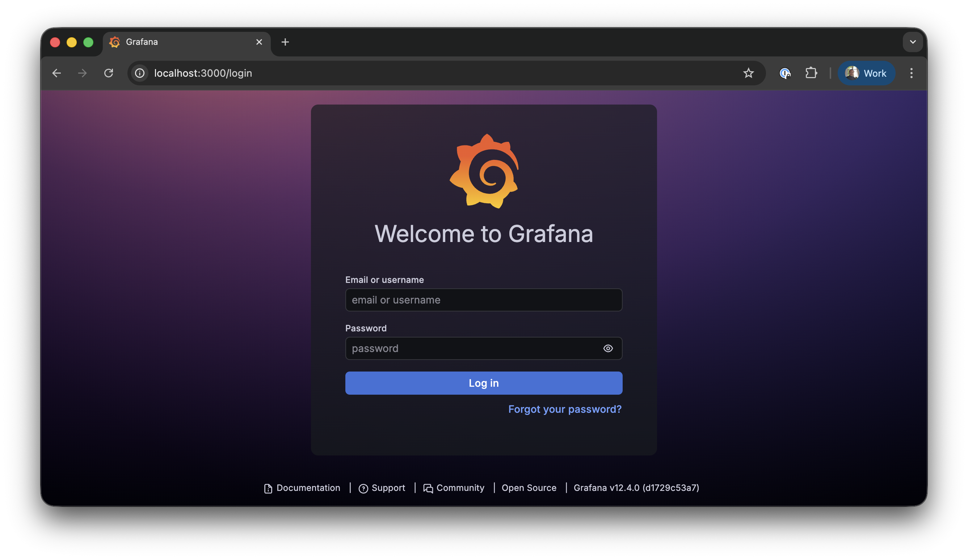
Task: Open the Work profile menu
Action: (x=866, y=73)
